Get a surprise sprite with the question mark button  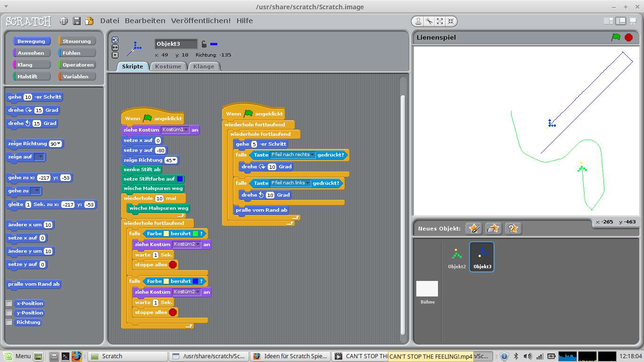coord(513,228)
